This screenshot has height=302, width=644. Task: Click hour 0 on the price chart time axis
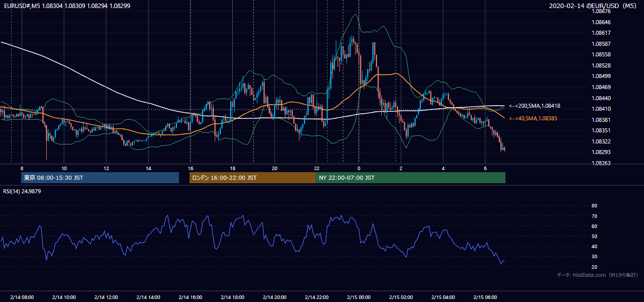[359, 168]
